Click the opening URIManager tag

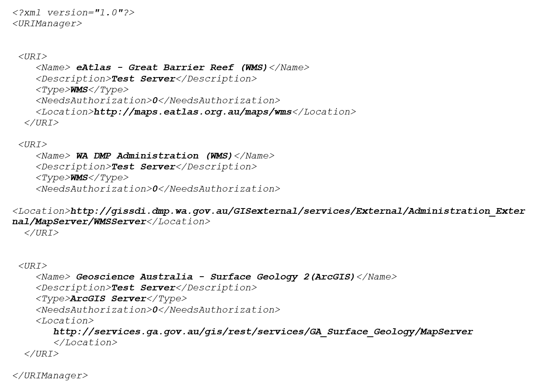pos(47,23)
